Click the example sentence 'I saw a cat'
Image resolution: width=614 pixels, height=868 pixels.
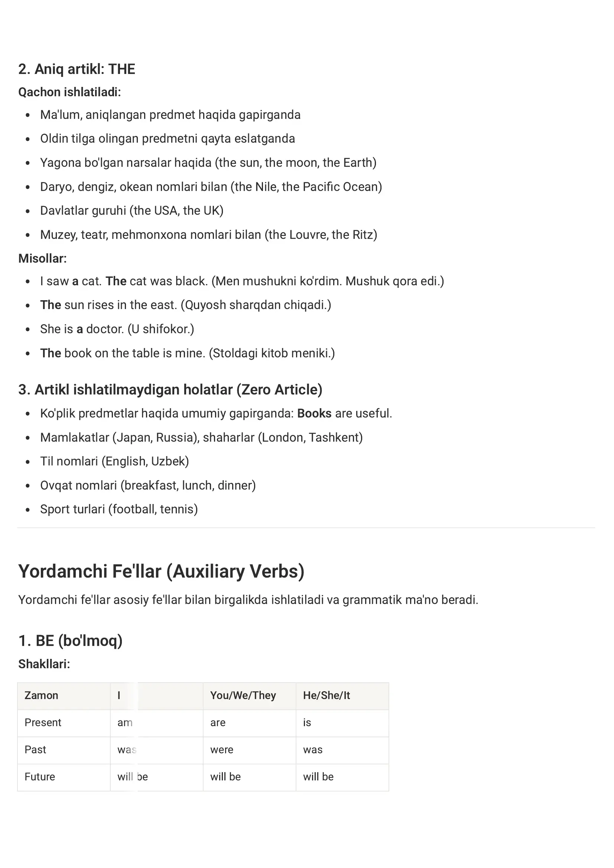coord(242,281)
